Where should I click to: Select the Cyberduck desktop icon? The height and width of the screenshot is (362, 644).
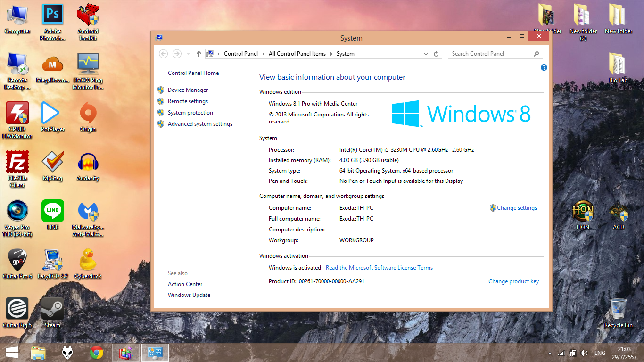[88, 264]
